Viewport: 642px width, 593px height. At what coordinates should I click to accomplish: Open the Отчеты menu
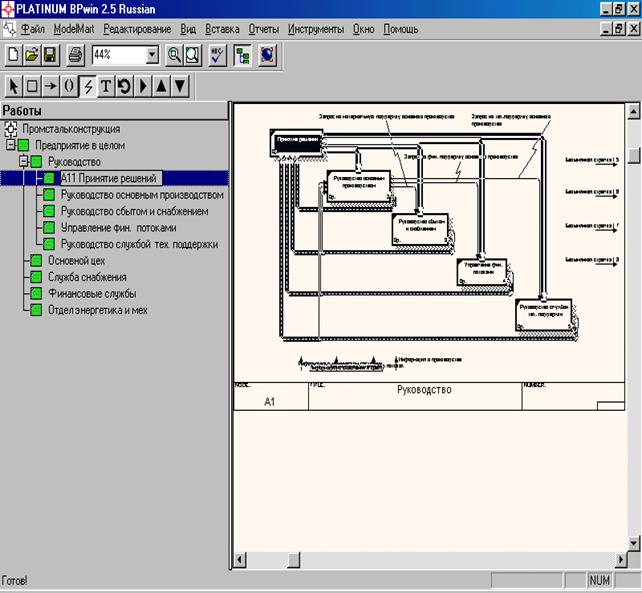264,29
